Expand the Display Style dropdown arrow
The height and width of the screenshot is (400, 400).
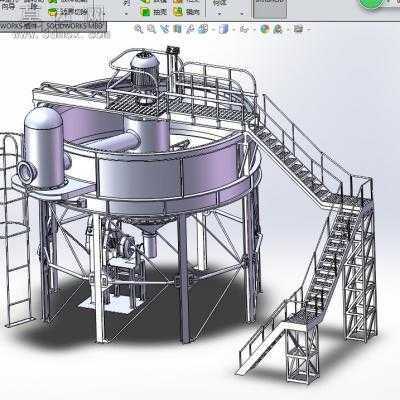[233, 30]
